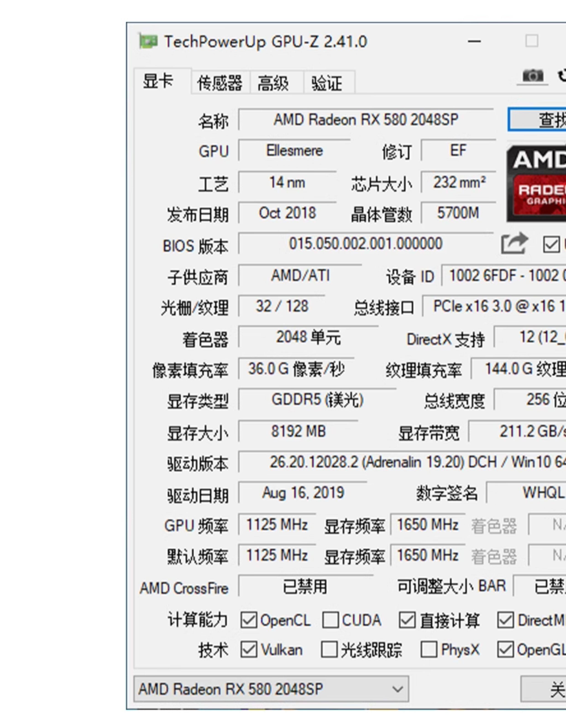
Task: Click the AMD CrossFire field 已禁用
Action: pos(306,586)
